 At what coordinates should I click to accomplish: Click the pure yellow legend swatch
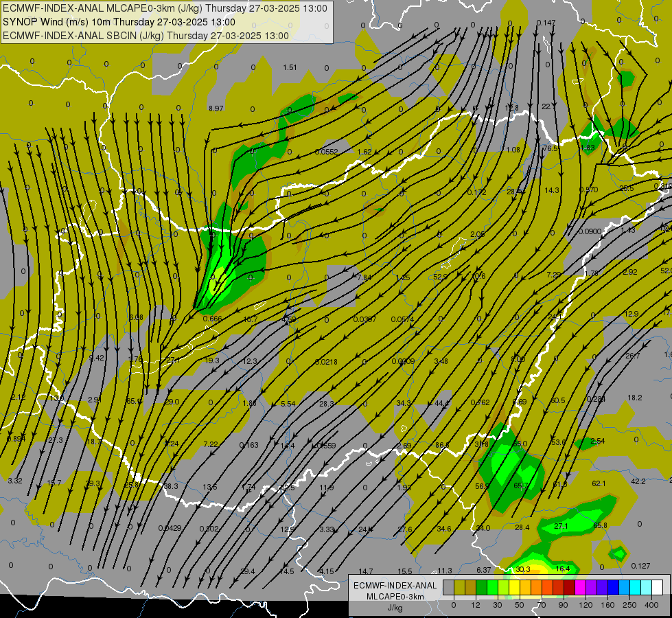point(514,587)
